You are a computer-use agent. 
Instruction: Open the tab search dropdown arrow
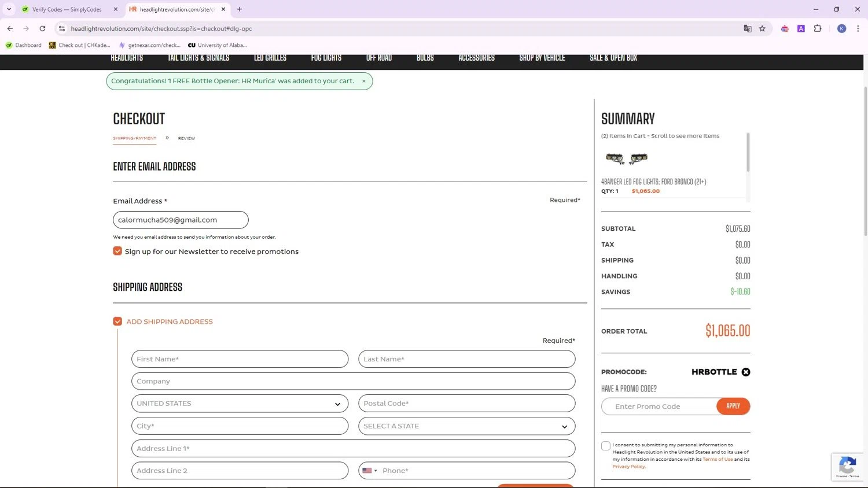click(9, 9)
